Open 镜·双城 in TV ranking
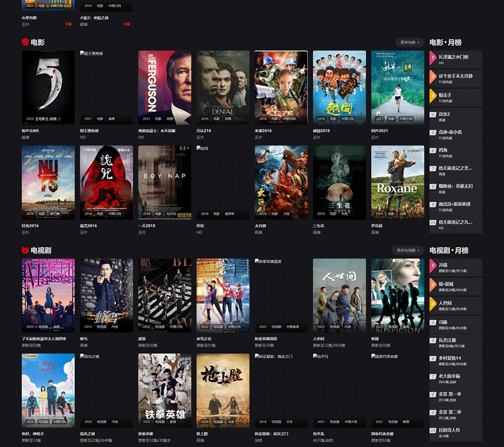Image resolution: width=504 pixels, height=447 pixels. (455, 286)
